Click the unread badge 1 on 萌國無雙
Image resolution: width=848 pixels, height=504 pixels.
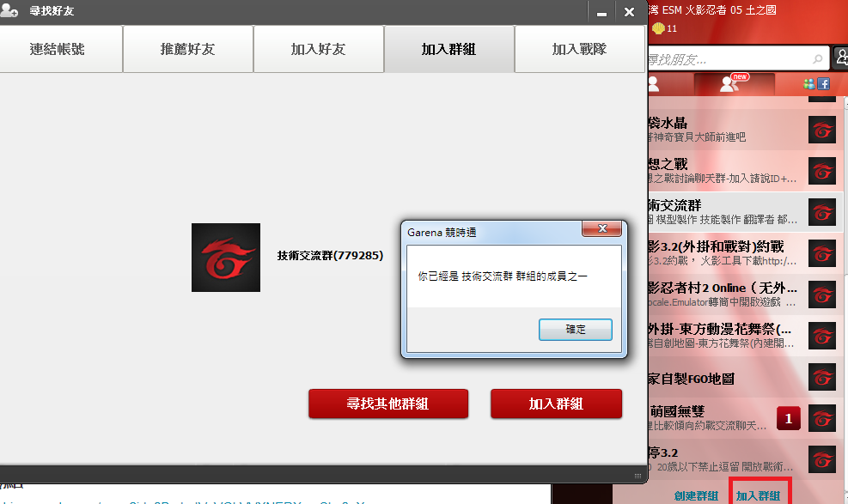(x=788, y=418)
